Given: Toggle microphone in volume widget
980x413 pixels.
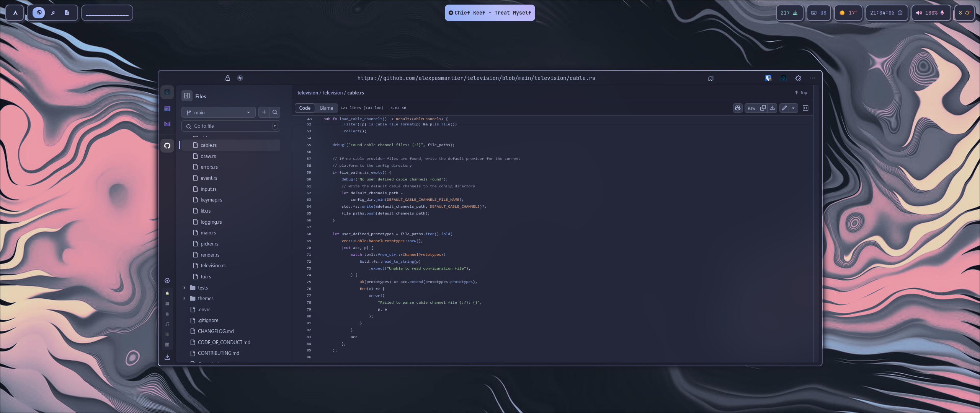Looking at the screenshot, I should coord(942,13).
